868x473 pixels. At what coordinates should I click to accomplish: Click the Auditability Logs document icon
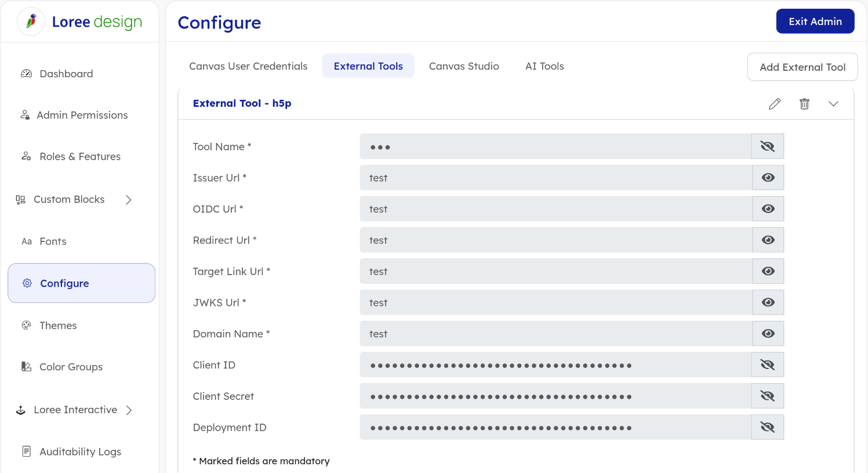pos(27,452)
